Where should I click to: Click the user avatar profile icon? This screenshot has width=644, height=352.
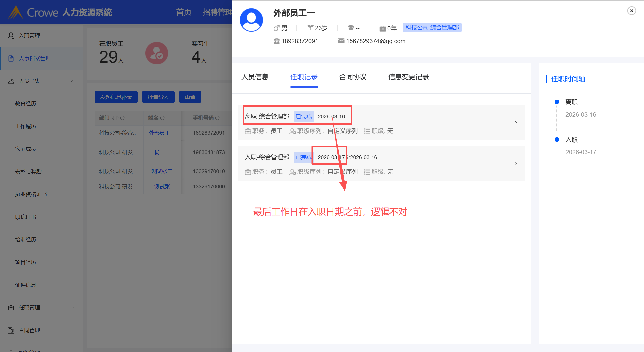pos(251,20)
